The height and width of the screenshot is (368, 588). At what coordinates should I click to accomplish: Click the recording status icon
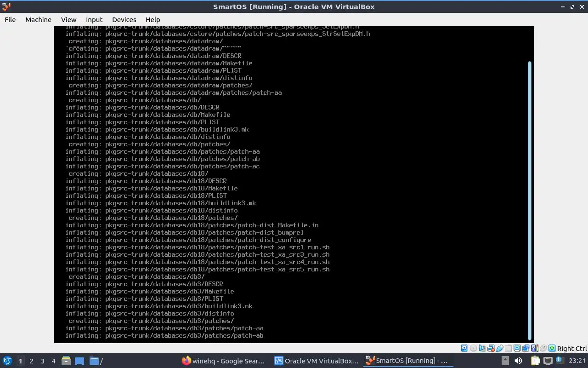(x=526, y=348)
